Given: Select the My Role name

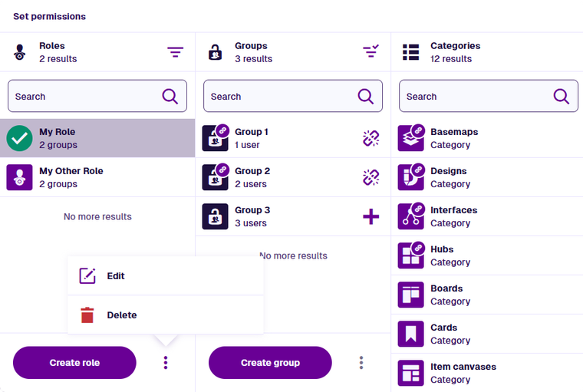Looking at the screenshot, I should tap(58, 132).
